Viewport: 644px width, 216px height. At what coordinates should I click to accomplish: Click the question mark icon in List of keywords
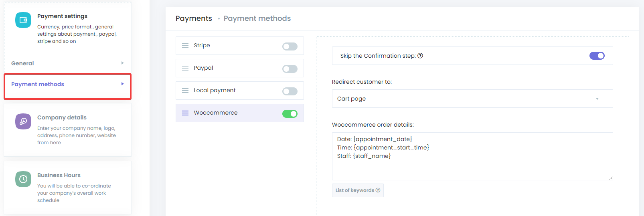[378, 190]
